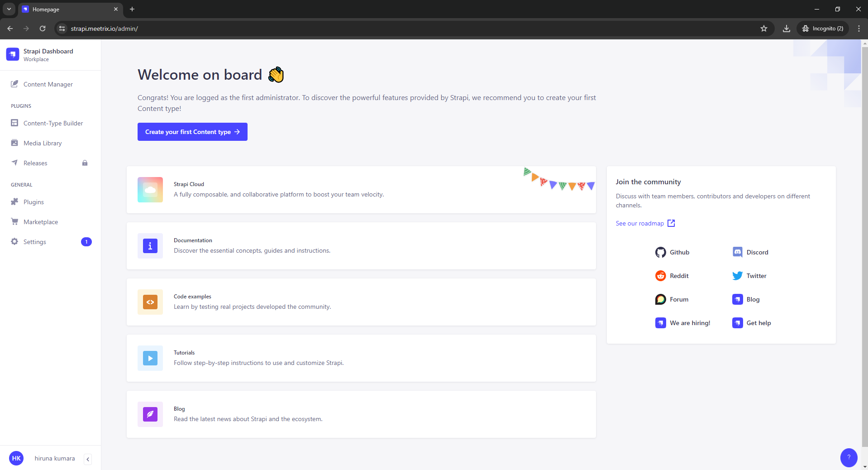Open the community Blog link
The image size is (868, 470).
746,299
